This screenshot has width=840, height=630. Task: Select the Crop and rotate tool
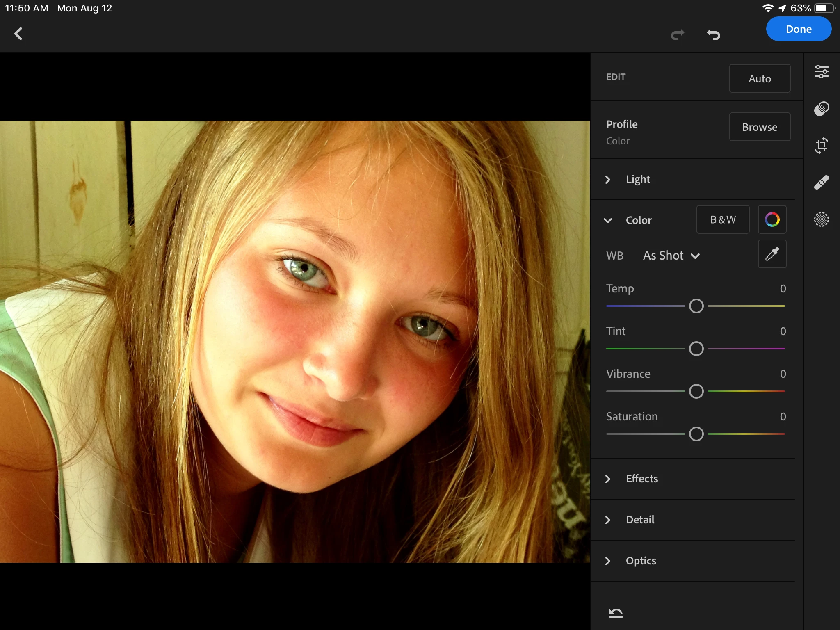[x=821, y=146]
